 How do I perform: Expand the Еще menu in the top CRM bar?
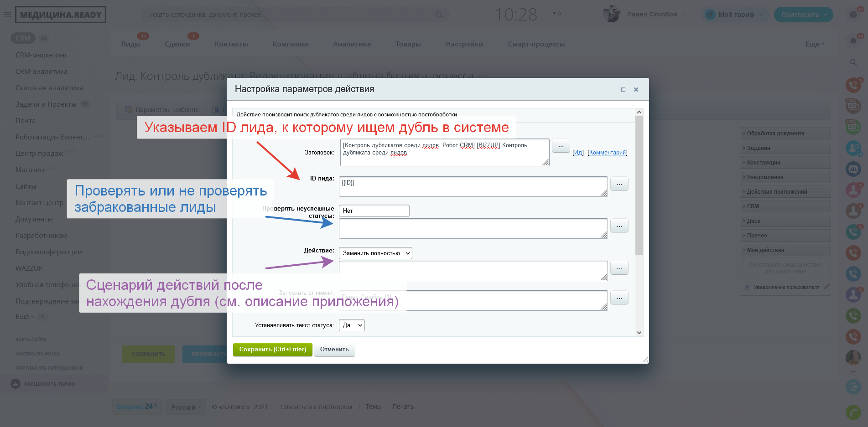point(815,44)
